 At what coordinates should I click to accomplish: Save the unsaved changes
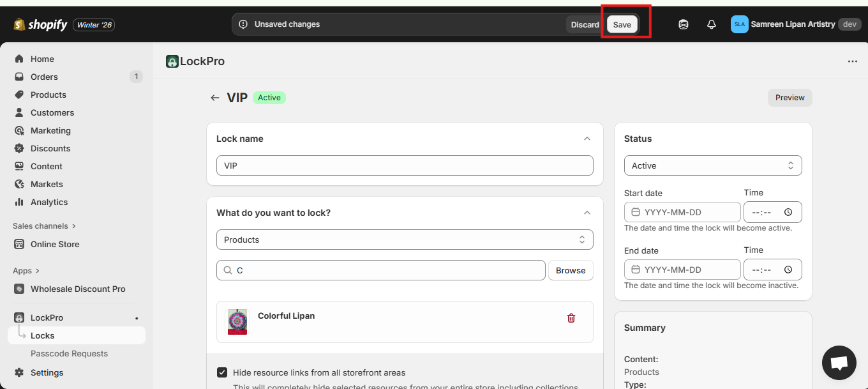(622, 25)
